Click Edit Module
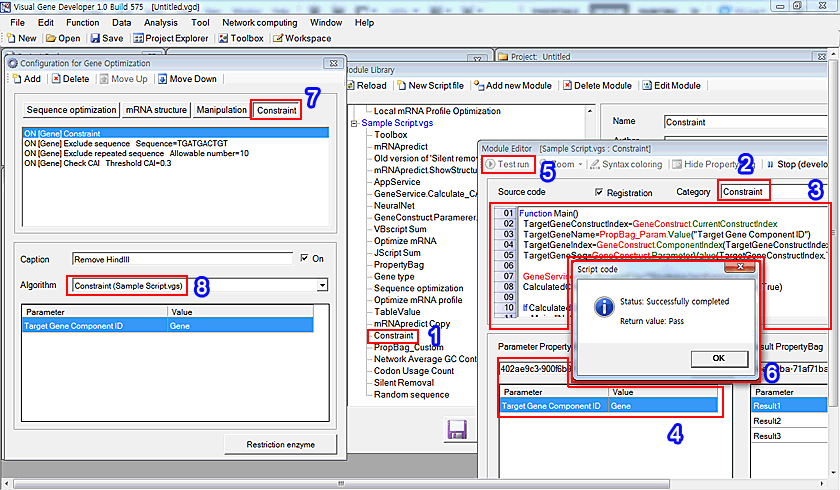The width and height of the screenshot is (840, 490). click(x=672, y=86)
